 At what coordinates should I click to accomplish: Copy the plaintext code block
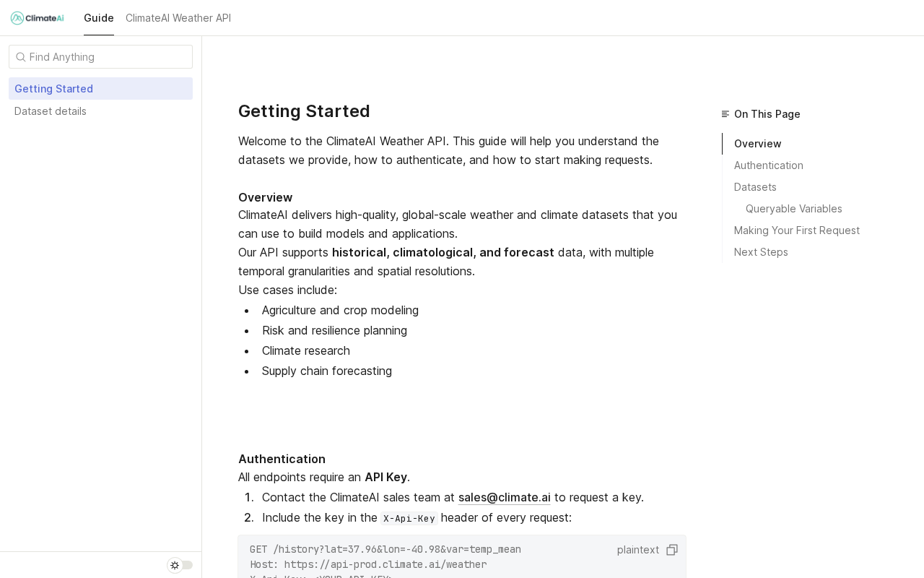672,550
